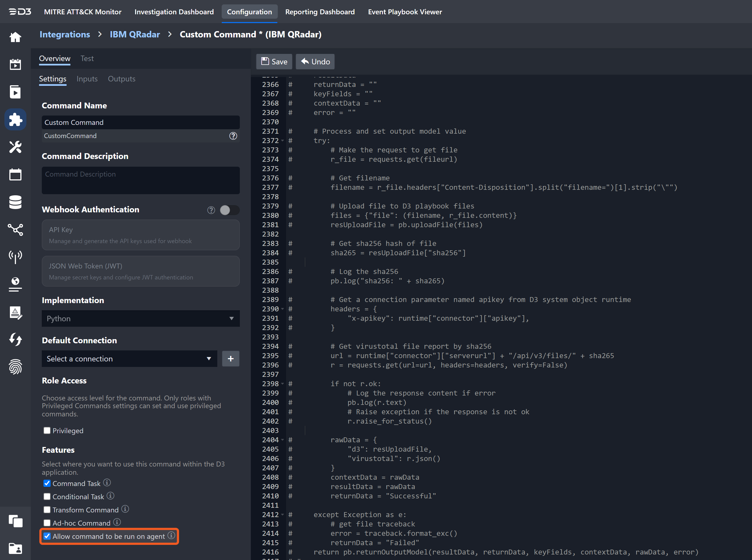Toggle the Webhook Authentication switch
The width and height of the screenshot is (752, 560).
(229, 210)
